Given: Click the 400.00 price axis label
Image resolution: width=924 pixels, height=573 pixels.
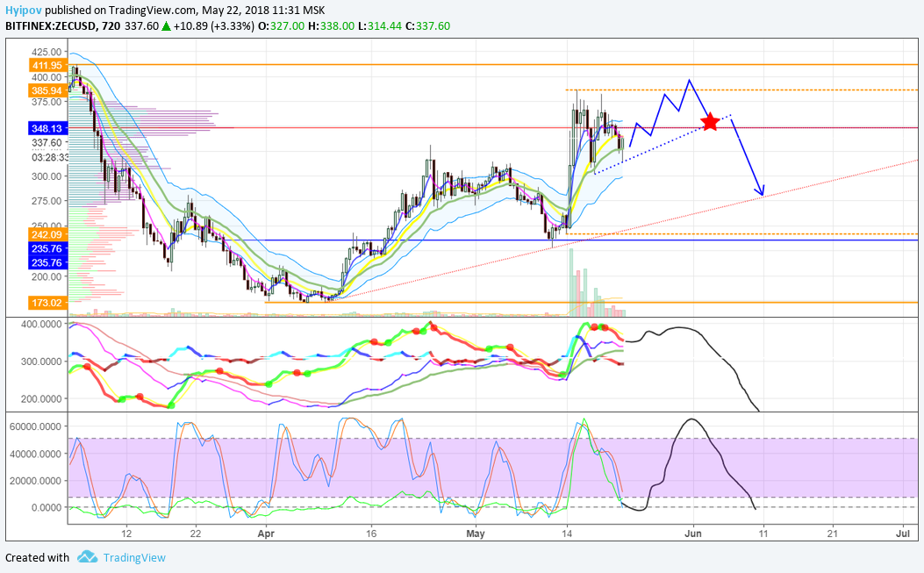Looking at the screenshot, I should [47, 77].
